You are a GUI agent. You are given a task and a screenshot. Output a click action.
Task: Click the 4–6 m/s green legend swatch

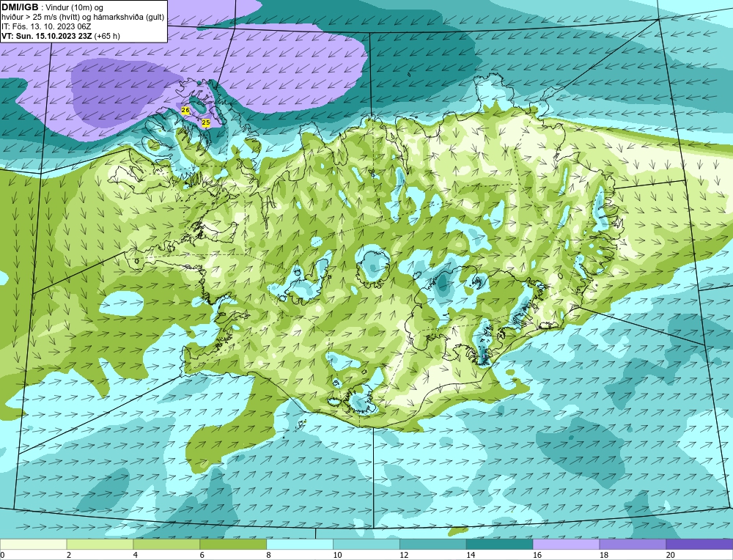coord(166,544)
